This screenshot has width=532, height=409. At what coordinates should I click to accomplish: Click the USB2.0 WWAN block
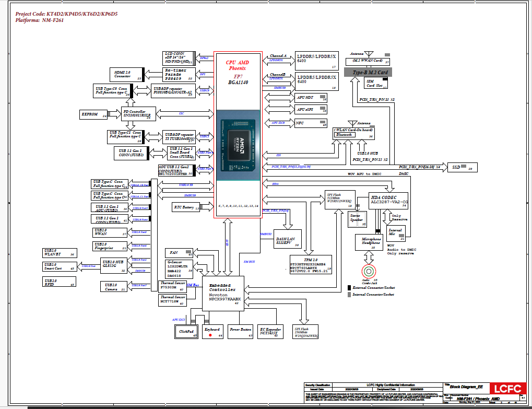(x=110, y=232)
